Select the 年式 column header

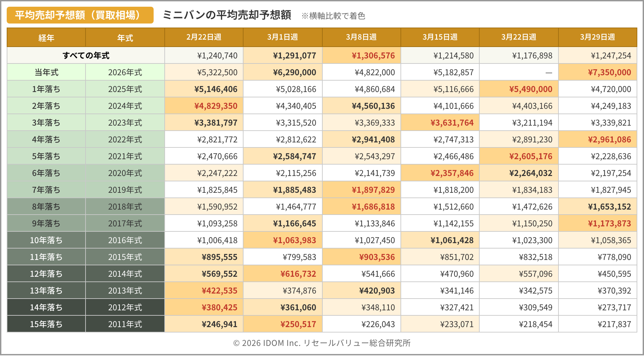[x=125, y=38]
